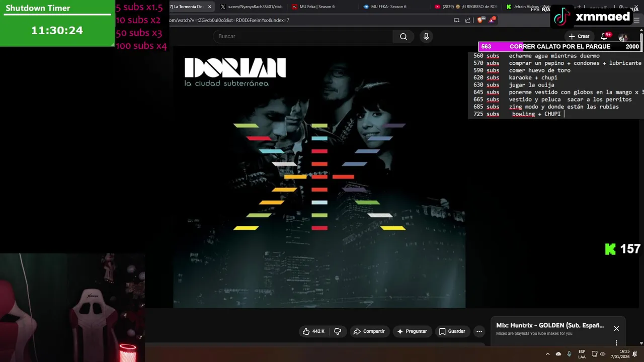This screenshot has height=362, width=644.
Task: Click the Crear button
Action: [x=579, y=36]
